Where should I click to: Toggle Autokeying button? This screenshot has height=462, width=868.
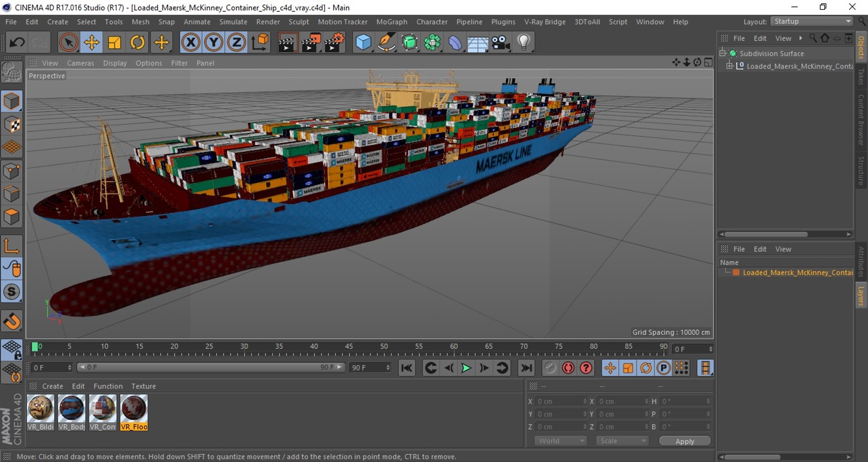point(568,368)
